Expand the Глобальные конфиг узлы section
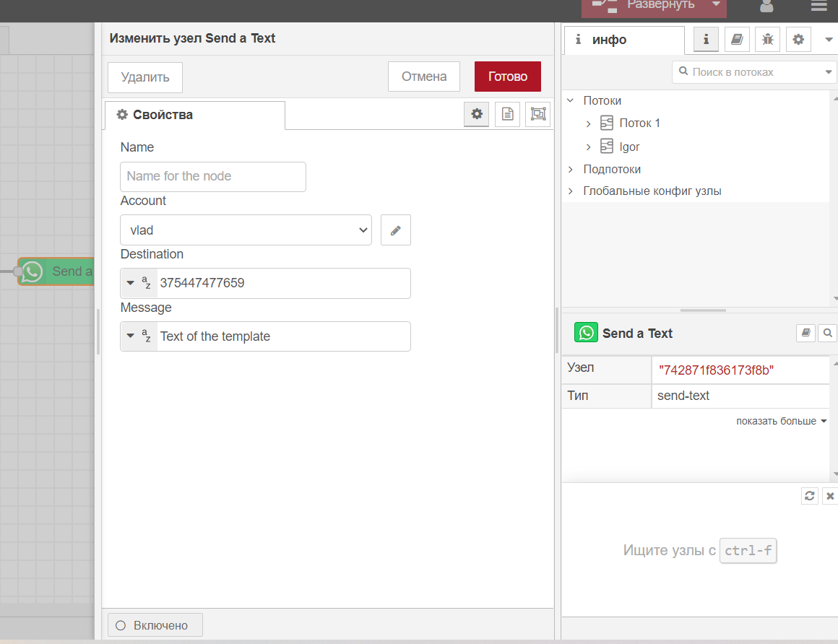The width and height of the screenshot is (838, 644). click(571, 191)
